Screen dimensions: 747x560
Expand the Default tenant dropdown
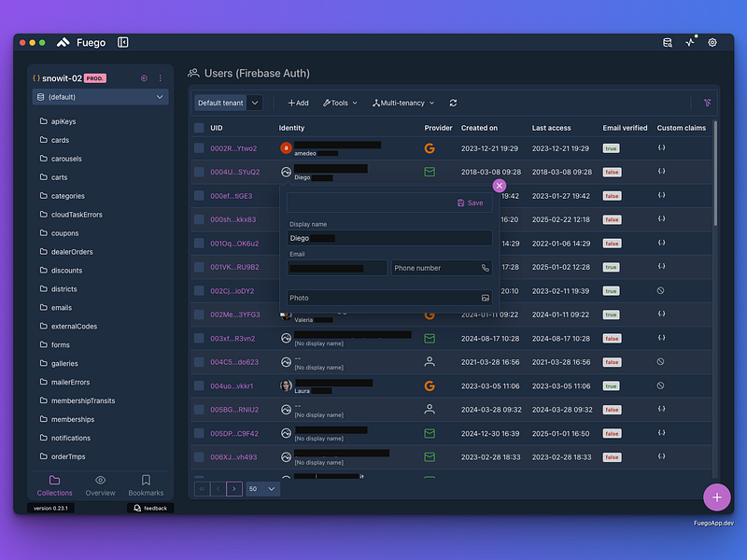point(229,103)
